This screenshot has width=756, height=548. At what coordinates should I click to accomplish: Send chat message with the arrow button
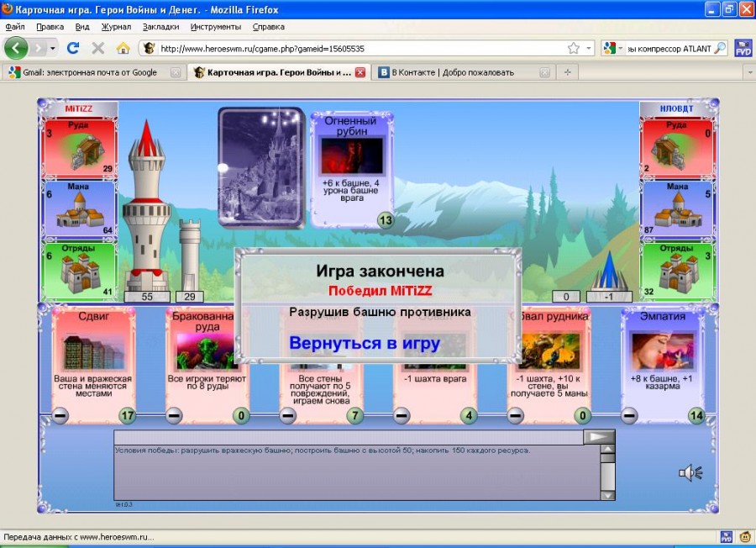click(x=599, y=436)
